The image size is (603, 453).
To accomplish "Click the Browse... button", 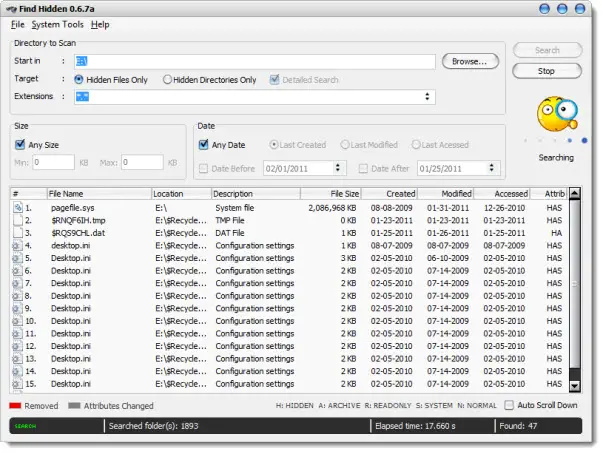I will [x=470, y=61].
